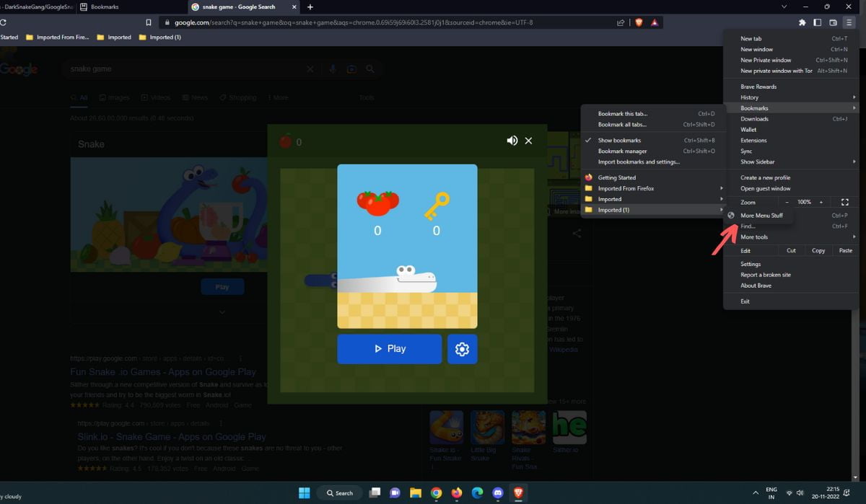
Task: Open the Brave Wallet toolbar icon
Action: (x=833, y=22)
